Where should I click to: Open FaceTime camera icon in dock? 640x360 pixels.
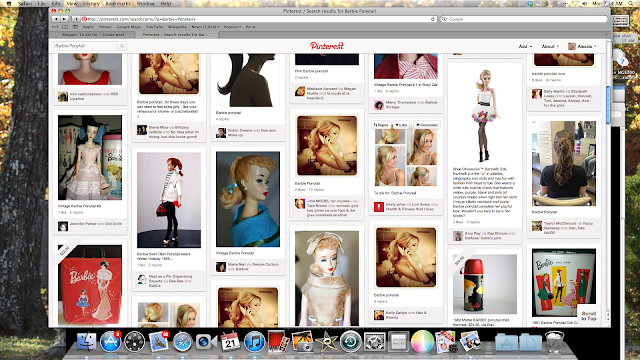click(206, 342)
